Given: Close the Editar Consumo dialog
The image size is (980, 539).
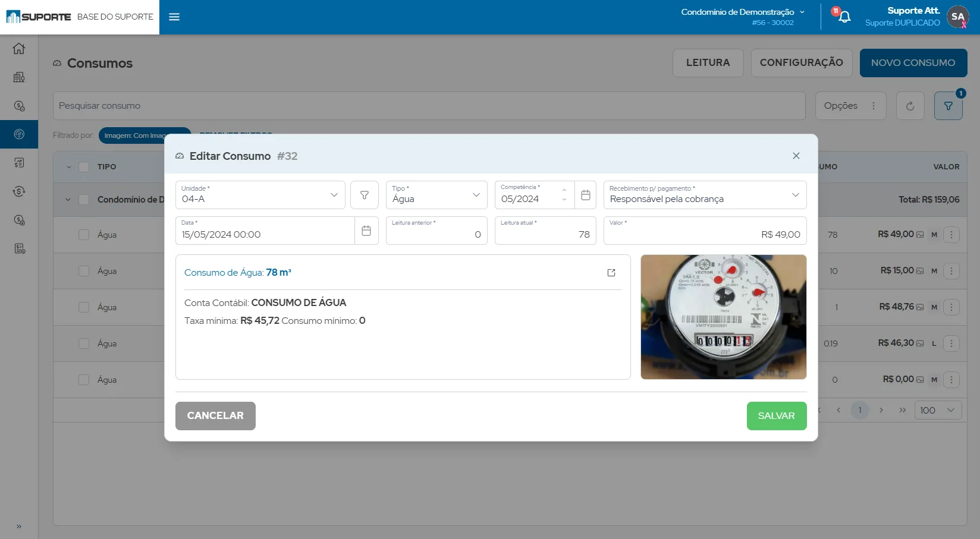Looking at the screenshot, I should click(x=796, y=156).
